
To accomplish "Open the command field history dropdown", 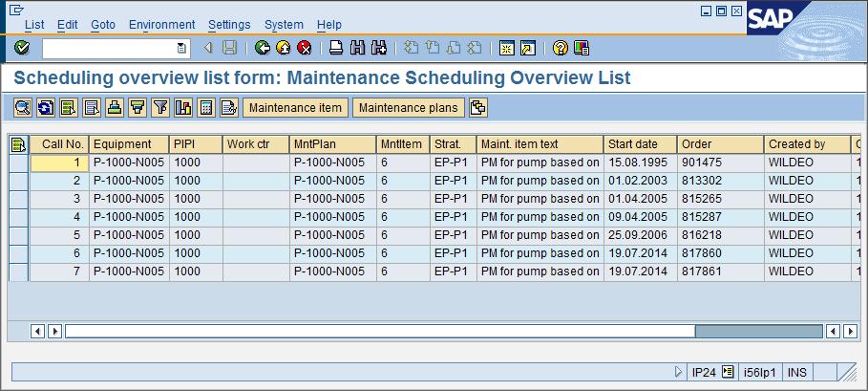I will point(181,48).
